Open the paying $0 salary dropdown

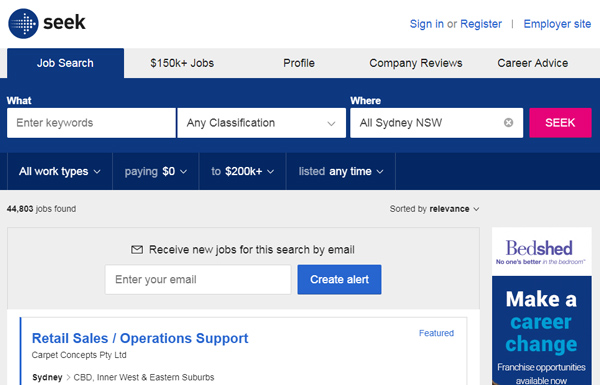[156, 171]
